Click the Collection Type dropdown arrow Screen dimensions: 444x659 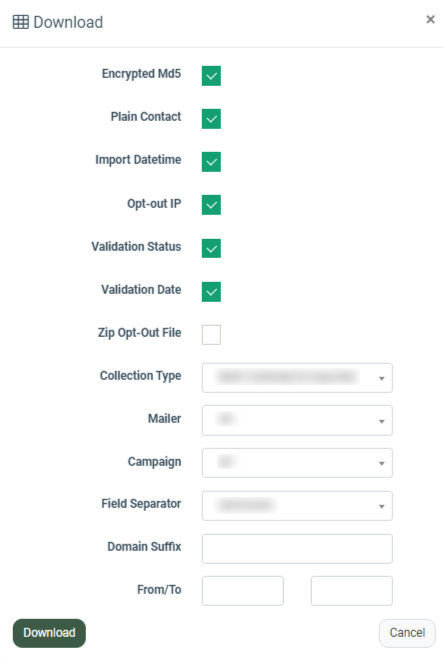[381, 379]
